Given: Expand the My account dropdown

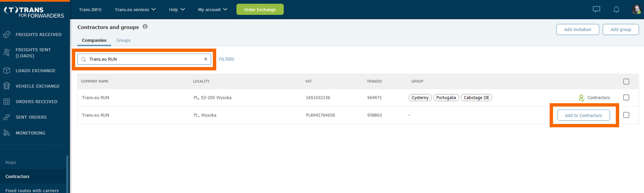Looking at the screenshot, I should pyautogui.click(x=213, y=9).
